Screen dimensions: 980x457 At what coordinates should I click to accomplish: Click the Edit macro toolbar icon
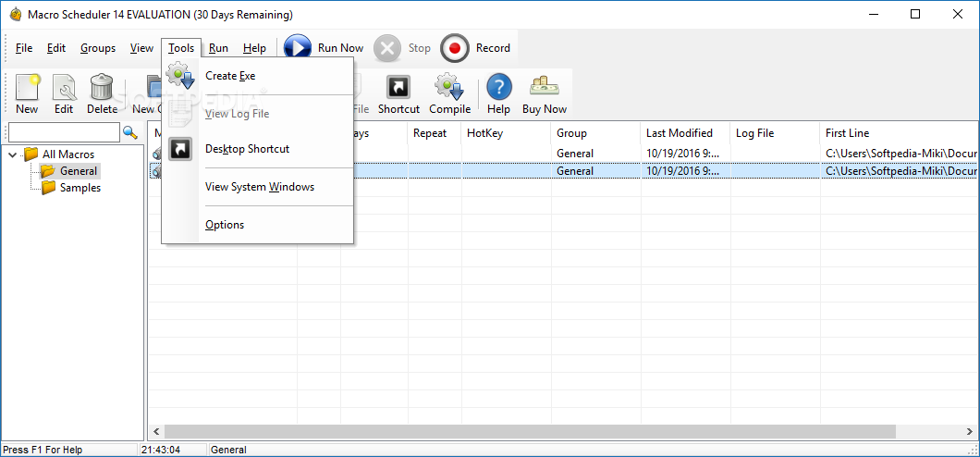[x=64, y=88]
